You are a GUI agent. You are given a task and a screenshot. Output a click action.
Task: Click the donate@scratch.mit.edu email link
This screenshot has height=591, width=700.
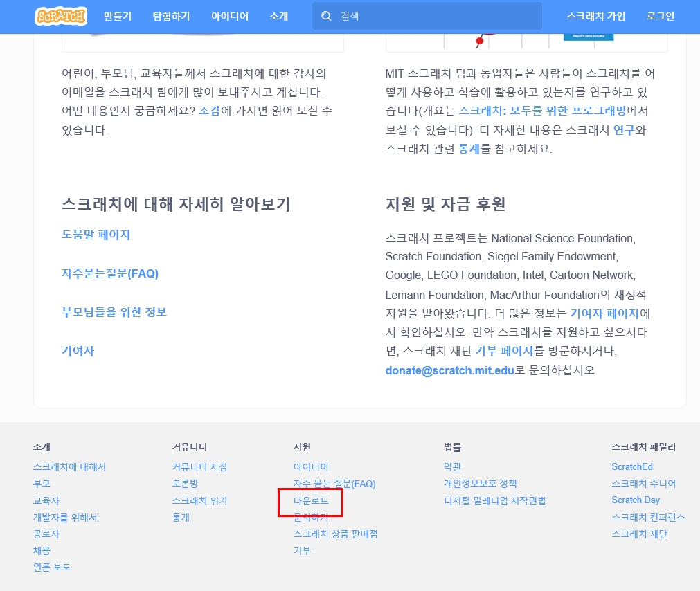pos(450,370)
